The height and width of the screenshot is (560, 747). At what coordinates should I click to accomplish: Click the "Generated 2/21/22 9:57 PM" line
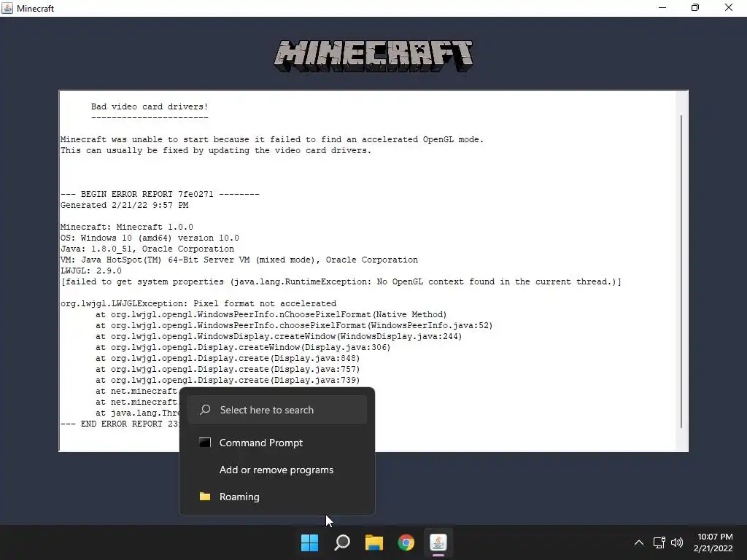click(124, 205)
